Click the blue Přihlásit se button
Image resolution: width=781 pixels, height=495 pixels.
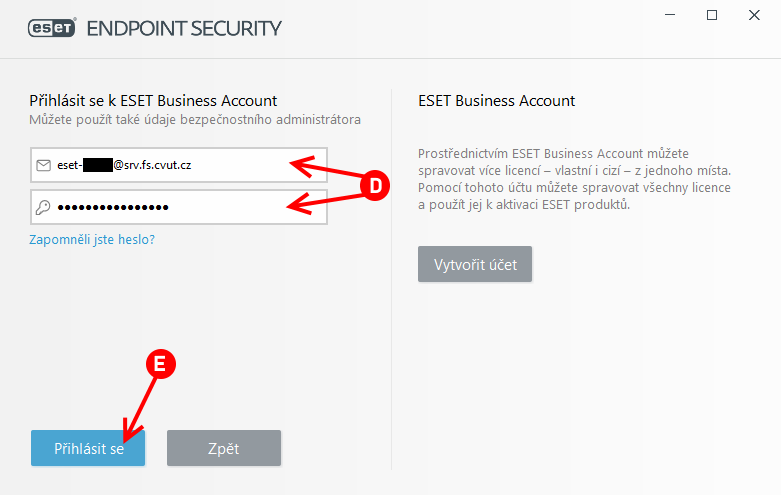click(88, 448)
